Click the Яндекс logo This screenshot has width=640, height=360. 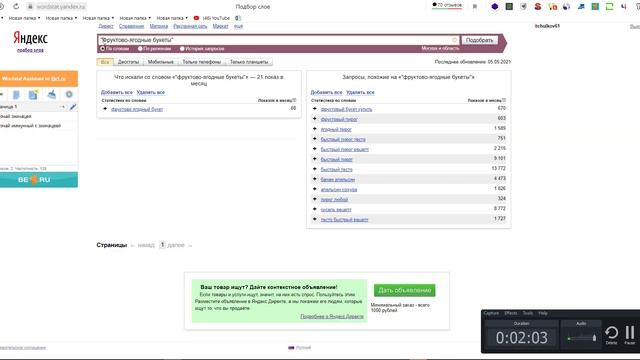point(30,38)
